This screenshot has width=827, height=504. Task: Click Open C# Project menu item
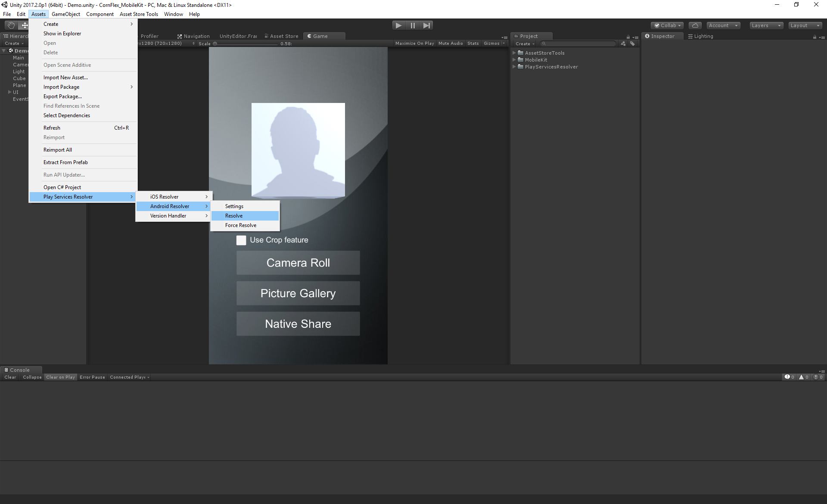click(83, 187)
